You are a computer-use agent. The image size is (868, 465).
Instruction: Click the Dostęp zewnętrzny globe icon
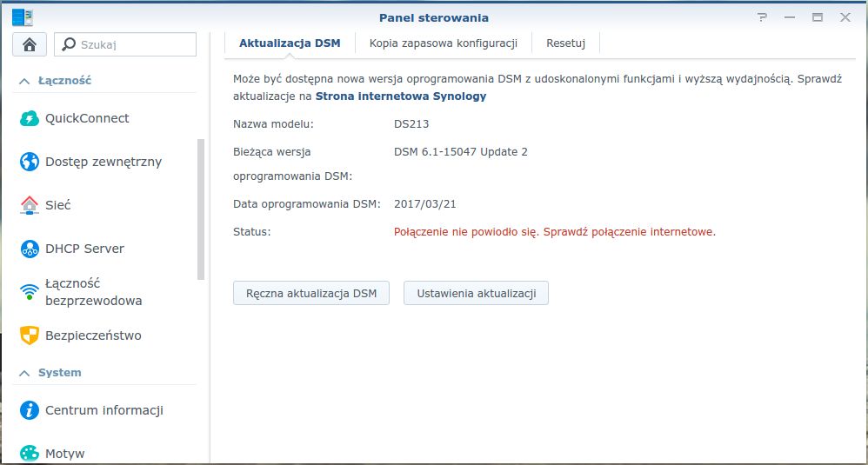click(x=30, y=162)
